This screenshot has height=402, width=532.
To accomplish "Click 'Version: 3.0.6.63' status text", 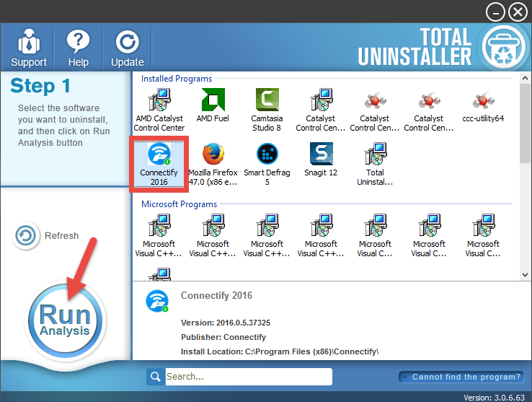I will pos(494,398).
